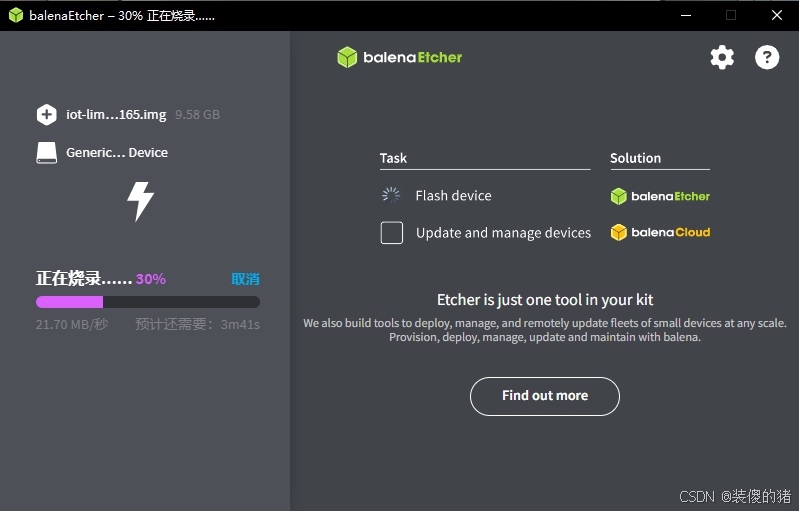
Task: Click the Update and manage devices label
Action: [x=503, y=233]
